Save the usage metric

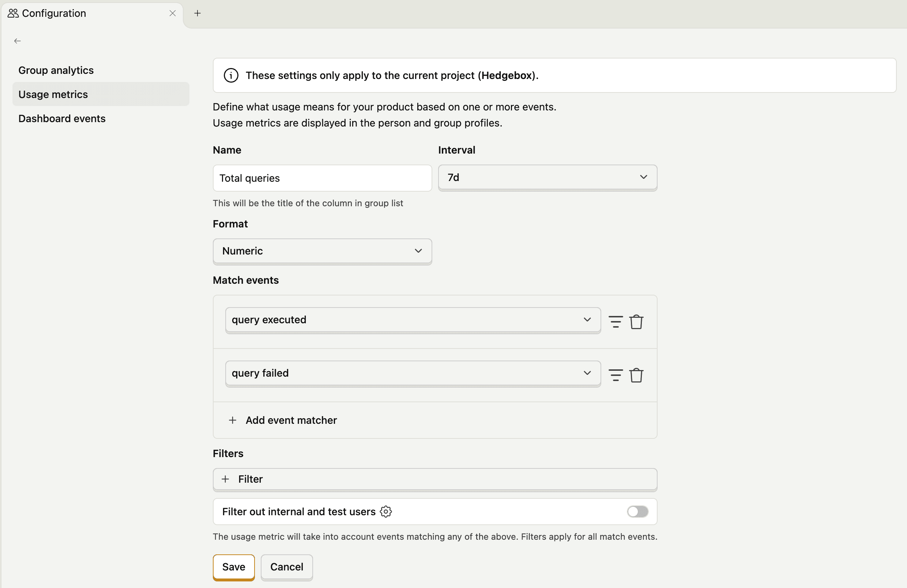click(x=233, y=567)
